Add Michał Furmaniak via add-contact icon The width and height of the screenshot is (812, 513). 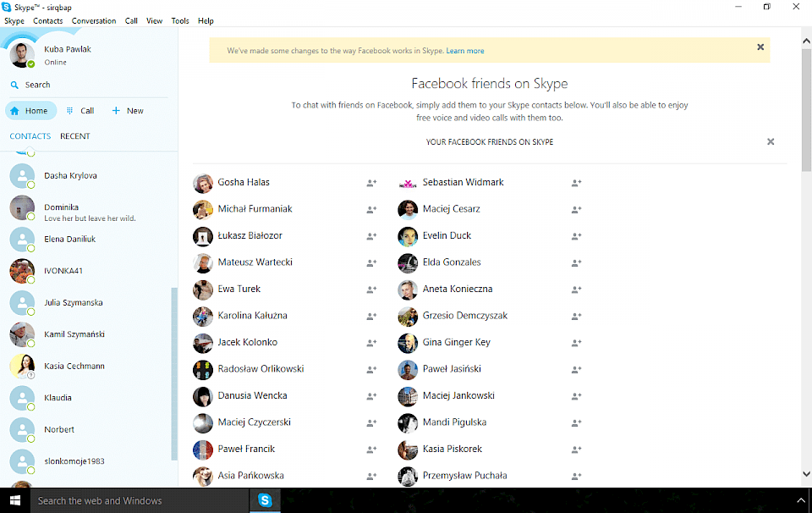(372, 209)
